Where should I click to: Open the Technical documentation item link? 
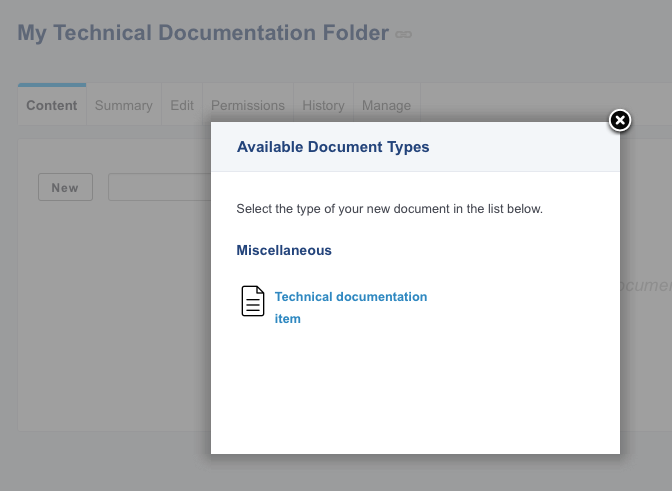pyautogui.click(x=351, y=308)
